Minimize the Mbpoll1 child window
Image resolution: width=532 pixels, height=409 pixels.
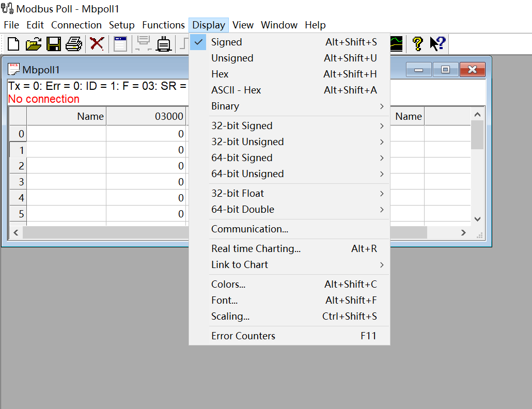419,70
